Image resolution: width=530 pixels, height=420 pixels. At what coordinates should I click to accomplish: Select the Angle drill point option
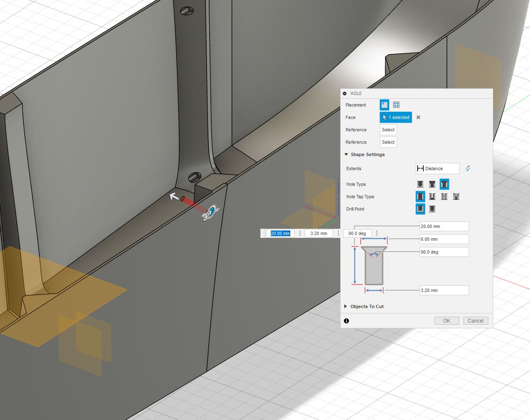coord(432,209)
